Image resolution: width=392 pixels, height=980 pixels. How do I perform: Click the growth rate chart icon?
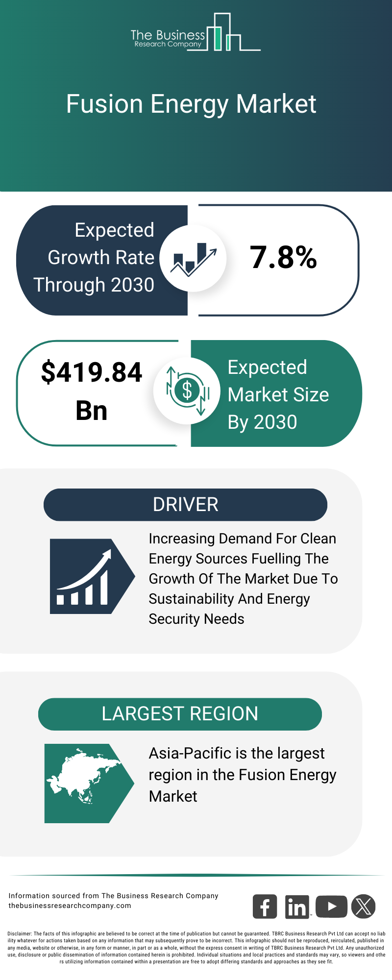click(x=193, y=258)
